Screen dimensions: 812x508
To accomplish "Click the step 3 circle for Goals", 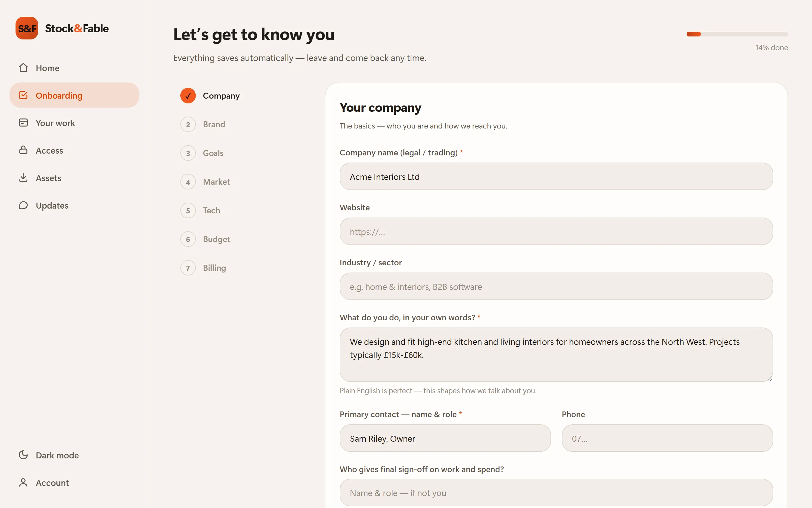I will coord(188,153).
